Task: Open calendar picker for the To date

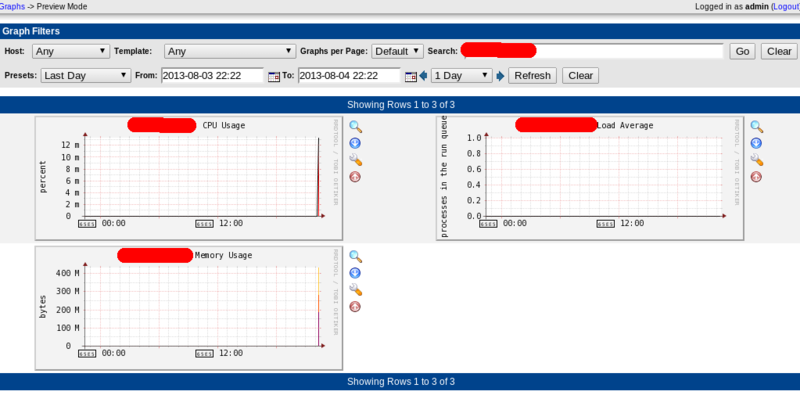Action: click(x=411, y=77)
